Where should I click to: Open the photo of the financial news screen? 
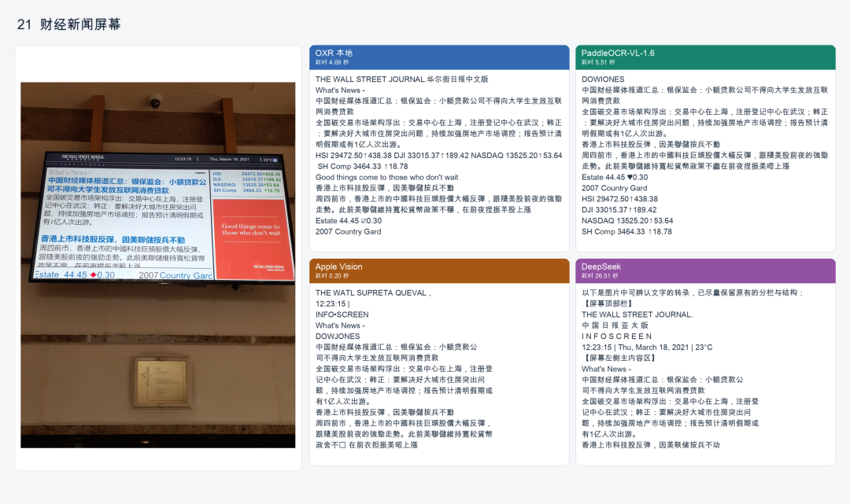point(157,265)
